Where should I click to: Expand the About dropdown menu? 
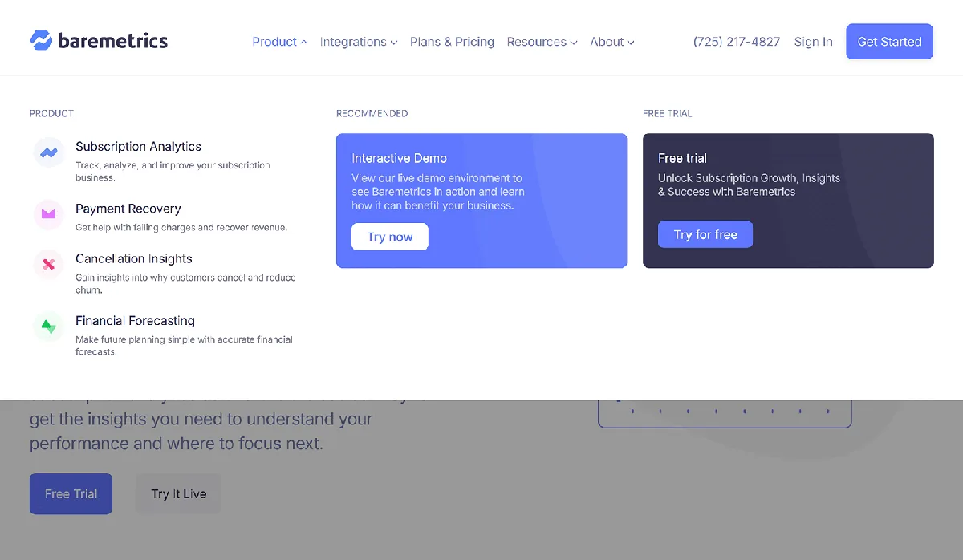point(612,42)
